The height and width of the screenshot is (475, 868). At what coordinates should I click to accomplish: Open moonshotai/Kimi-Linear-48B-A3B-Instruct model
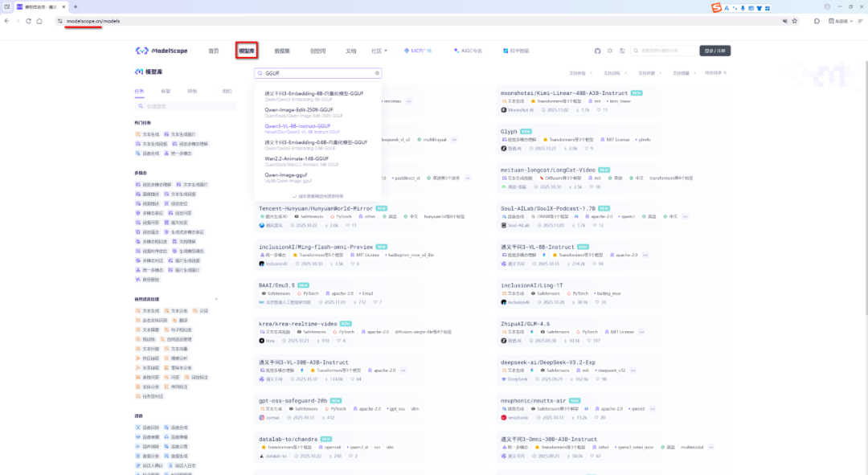point(564,93)
